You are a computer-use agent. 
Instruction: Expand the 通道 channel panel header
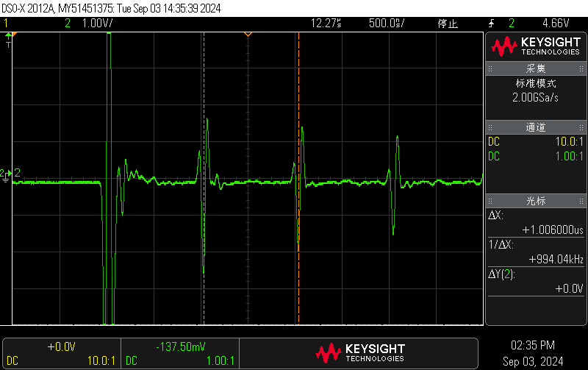click(536, 127)
